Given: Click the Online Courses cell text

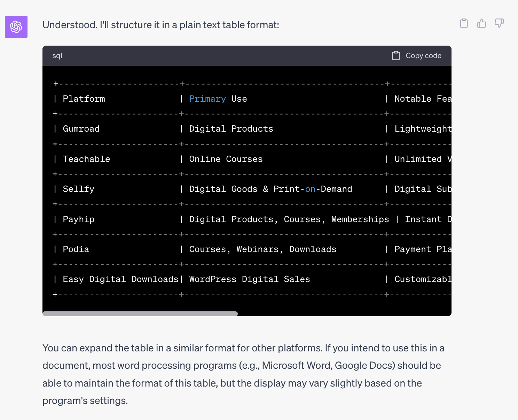Looking at the screenshot, I should 226,159.
